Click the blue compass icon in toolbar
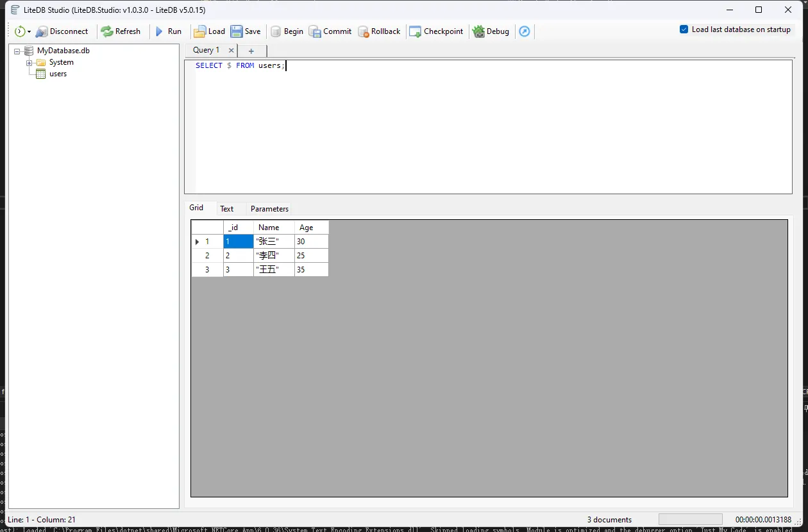The image size is (808, 532). coord(525,31)
